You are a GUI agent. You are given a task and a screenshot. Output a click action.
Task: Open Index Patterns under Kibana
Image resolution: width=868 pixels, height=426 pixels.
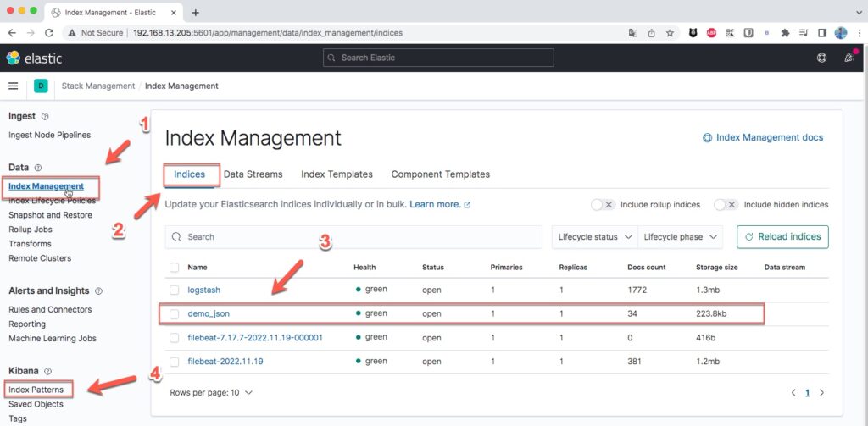tap(36, 390)
